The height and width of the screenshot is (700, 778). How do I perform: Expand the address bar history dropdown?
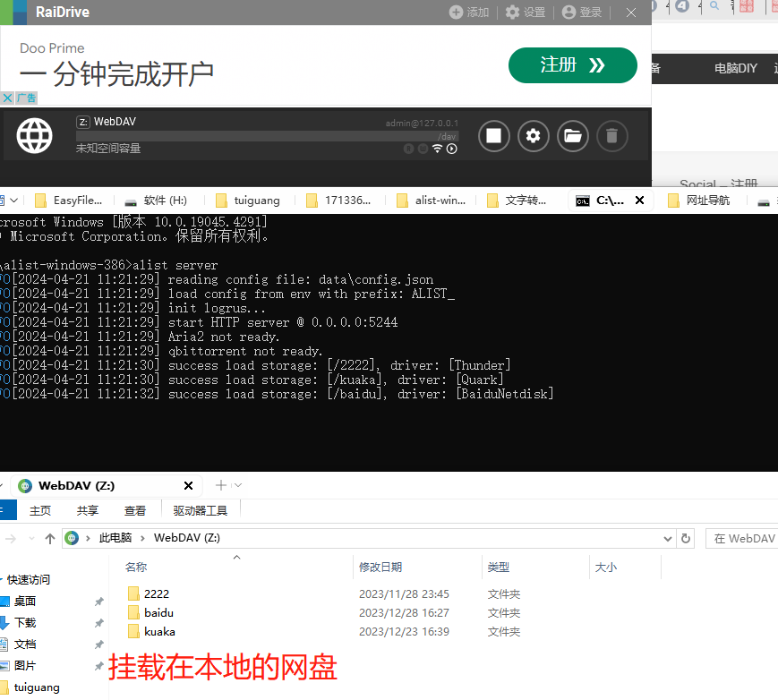(x=667, y=538)
